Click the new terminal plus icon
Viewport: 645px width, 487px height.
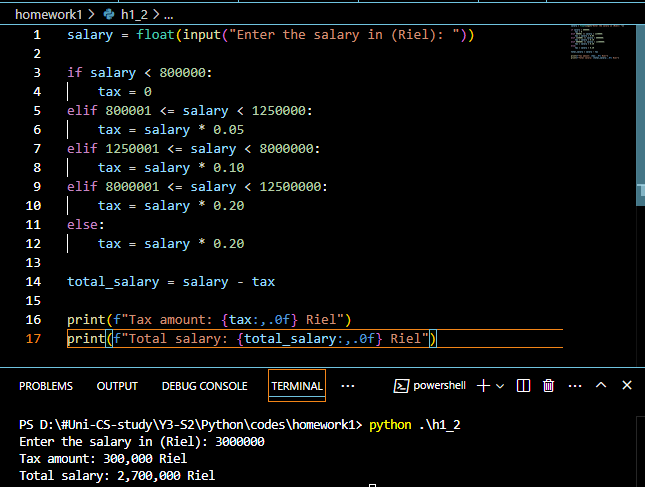click(483, 385)
